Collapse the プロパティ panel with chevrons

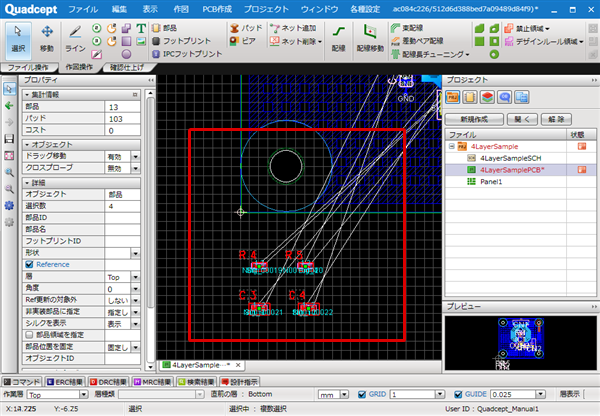point(151,80)
